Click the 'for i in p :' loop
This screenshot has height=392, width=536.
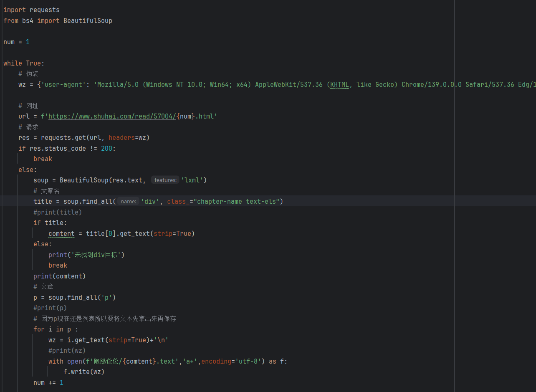click(56, 329)
